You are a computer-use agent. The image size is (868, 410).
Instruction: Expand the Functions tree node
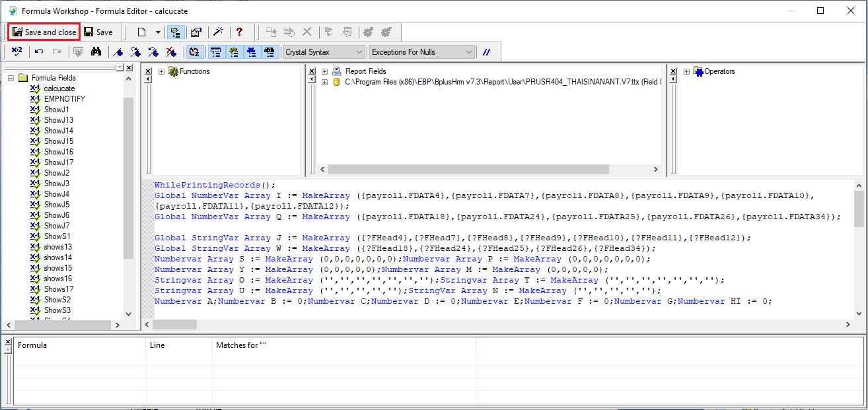click(162, 71)
